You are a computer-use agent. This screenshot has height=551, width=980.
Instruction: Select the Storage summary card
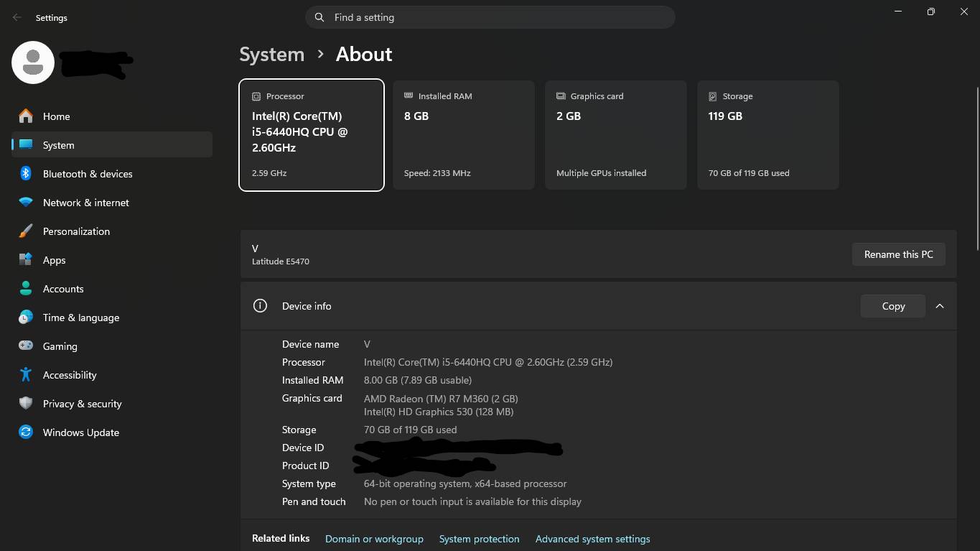click(768, 135)
